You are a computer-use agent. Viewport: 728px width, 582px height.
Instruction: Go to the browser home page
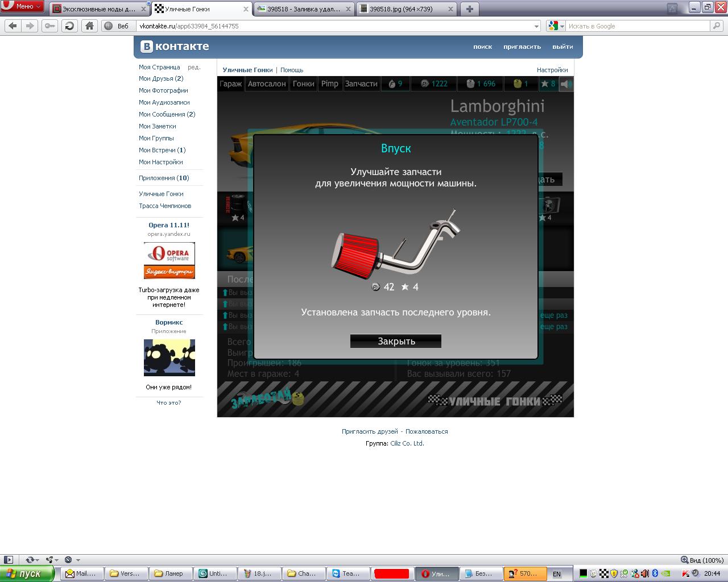tap(89, 26)
